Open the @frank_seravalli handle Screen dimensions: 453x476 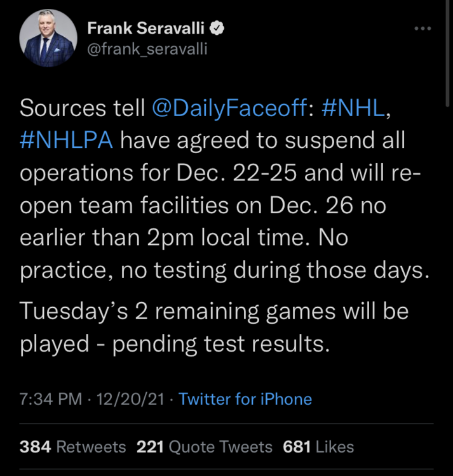147,49
